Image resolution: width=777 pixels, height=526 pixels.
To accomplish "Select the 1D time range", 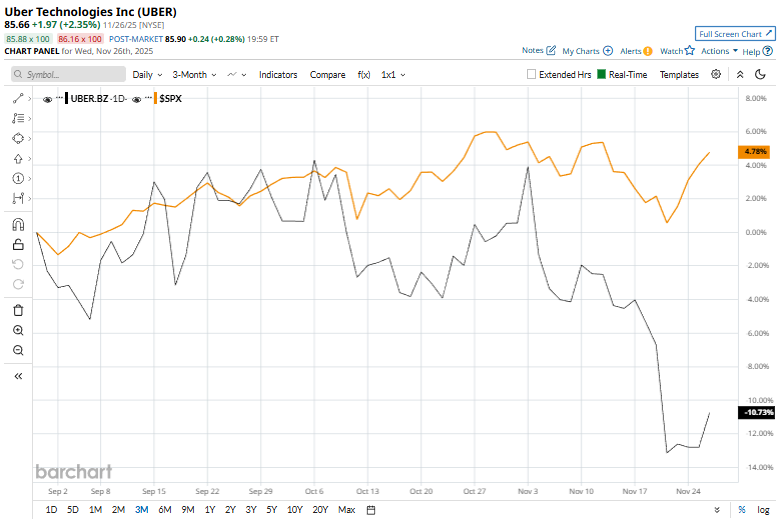I will [x=51, y=510].
